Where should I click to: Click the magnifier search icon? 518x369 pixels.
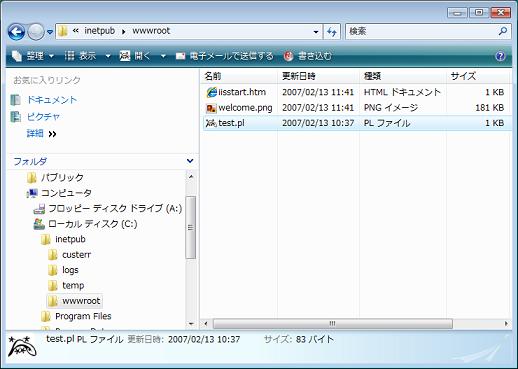click(503, 31)
